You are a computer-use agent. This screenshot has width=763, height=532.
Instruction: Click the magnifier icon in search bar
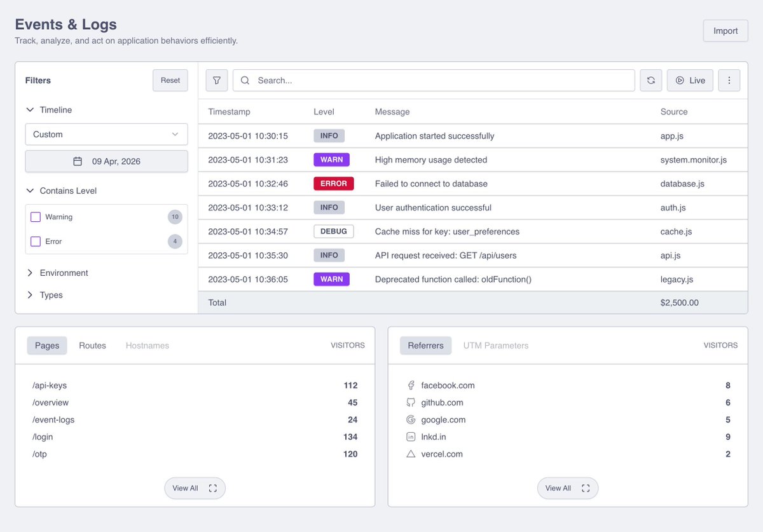coord(245,81)
